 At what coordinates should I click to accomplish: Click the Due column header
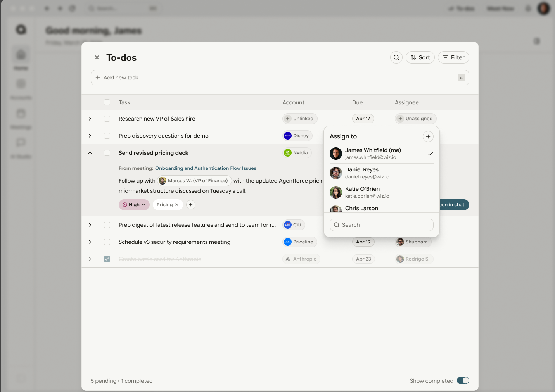[x=357, y=102]
